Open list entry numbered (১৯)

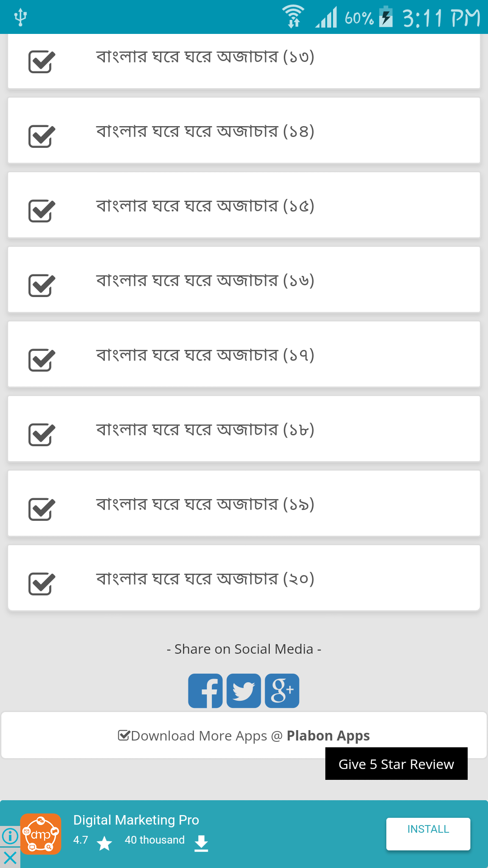click(244, 504)
